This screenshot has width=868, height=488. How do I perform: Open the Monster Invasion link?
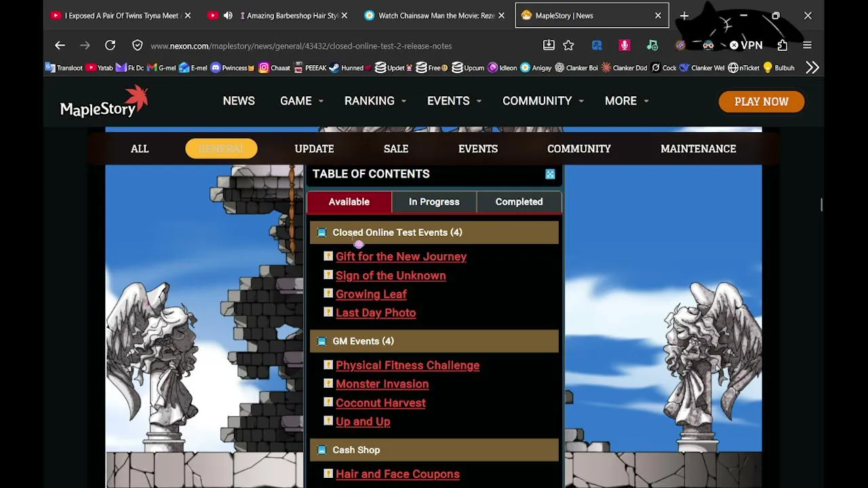click(382, 384)
